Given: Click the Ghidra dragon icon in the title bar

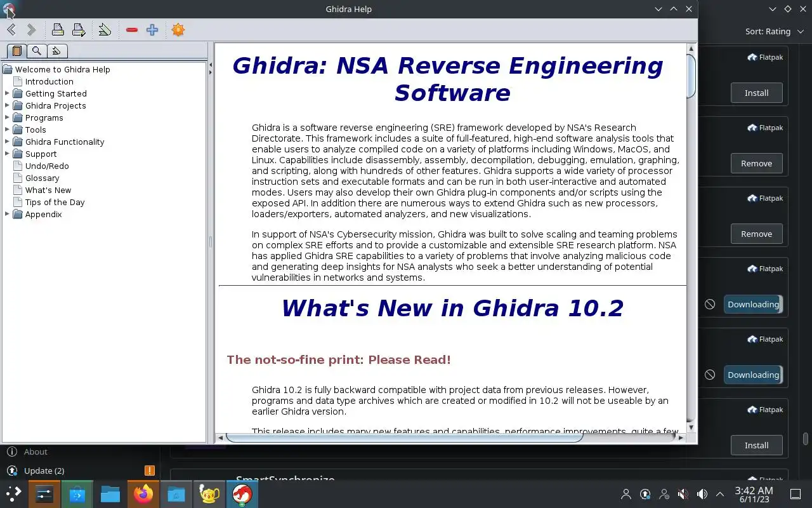Looking at the screenshot, I should tap(8, 10).
